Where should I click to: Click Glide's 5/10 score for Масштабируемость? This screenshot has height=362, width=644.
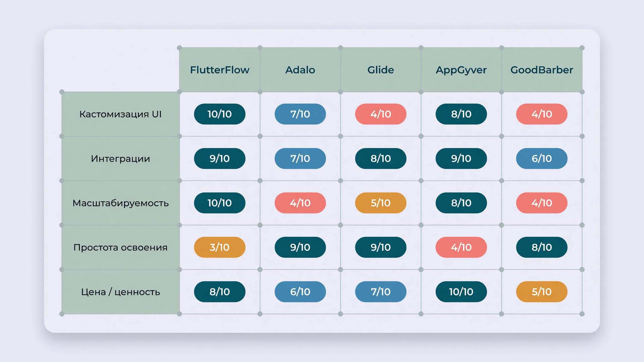tap(381, 203)
